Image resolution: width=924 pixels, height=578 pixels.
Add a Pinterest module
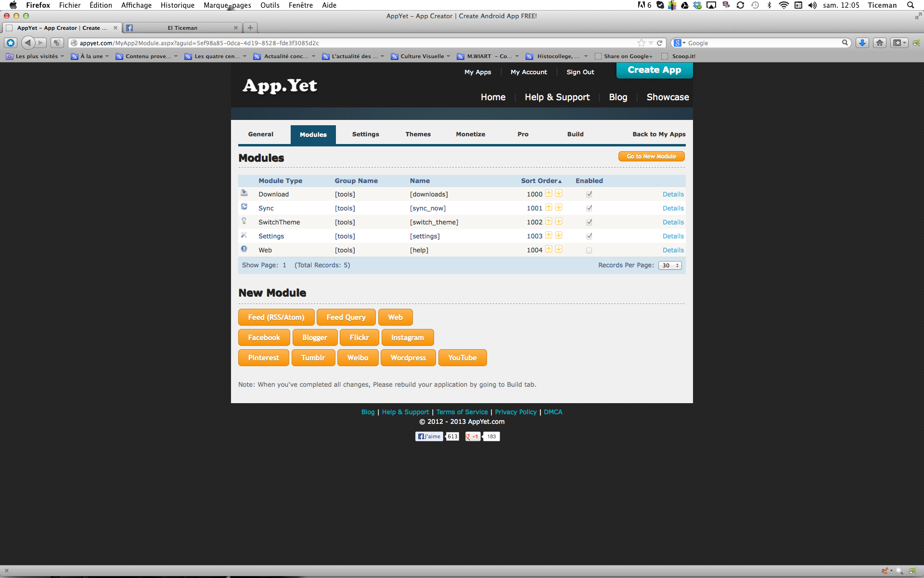(264, 358)
